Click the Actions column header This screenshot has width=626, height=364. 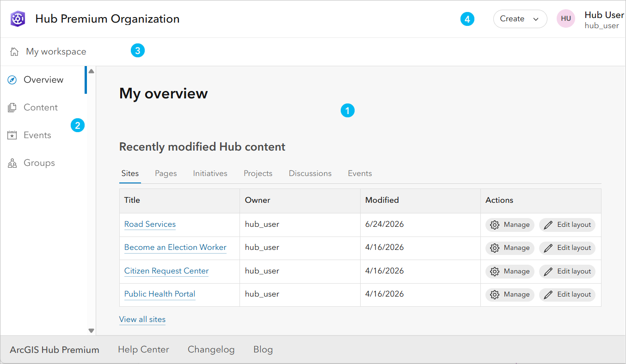point(541,200)
